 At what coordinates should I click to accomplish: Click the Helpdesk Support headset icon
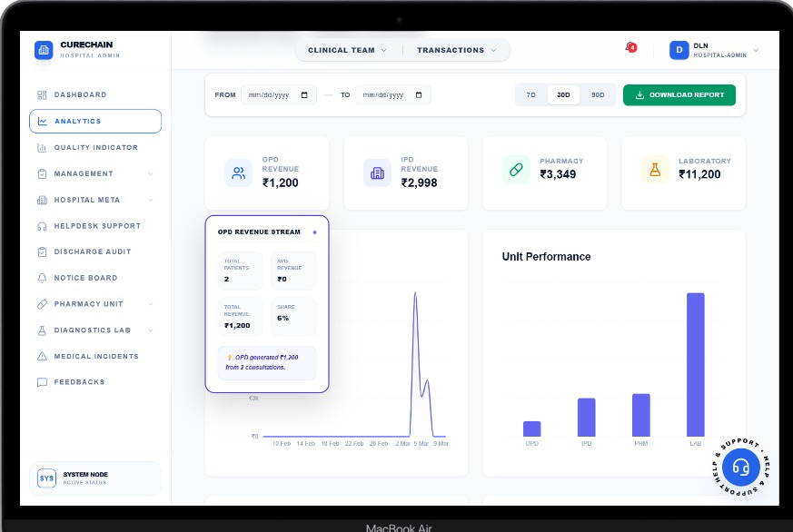click(x=42, y=225)
